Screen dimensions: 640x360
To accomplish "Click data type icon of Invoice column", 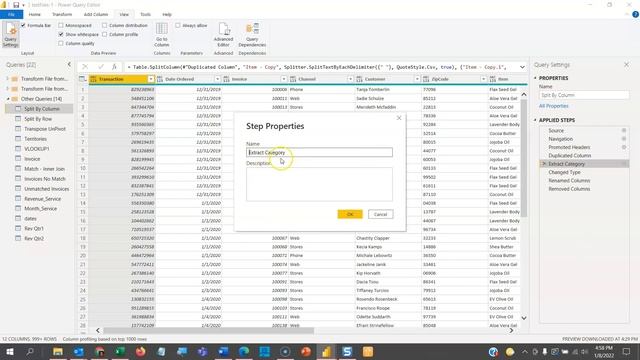I will tap(226, 79).
